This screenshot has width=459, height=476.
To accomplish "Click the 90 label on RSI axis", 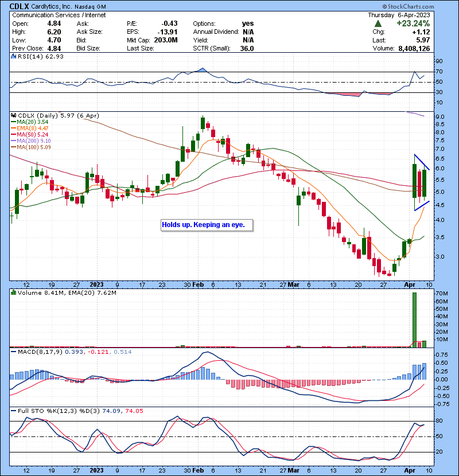I will (439, 61).
